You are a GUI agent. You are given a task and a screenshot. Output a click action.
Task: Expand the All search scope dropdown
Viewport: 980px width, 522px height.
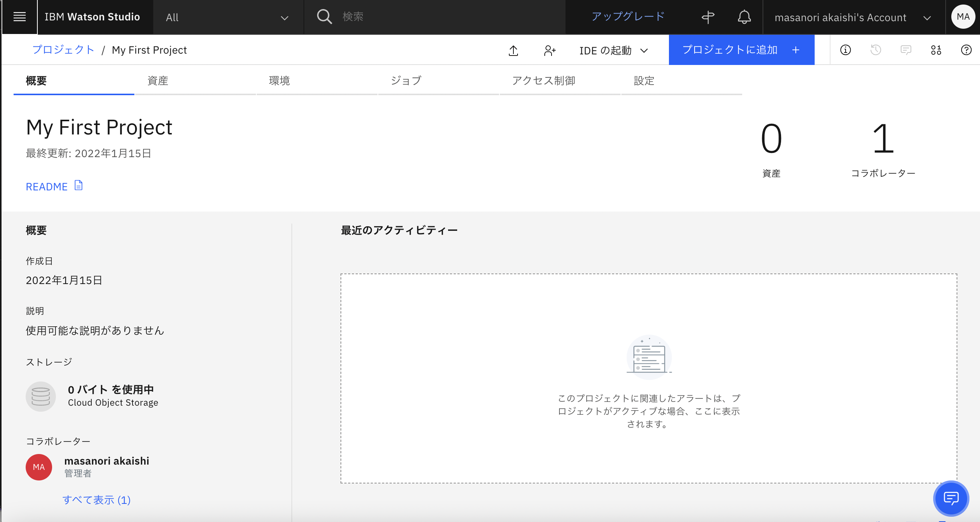284,17
